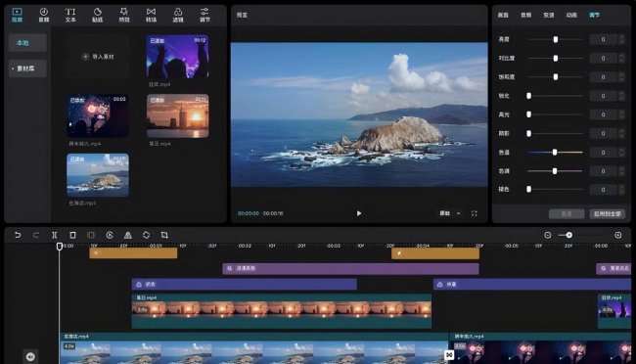Select the sunset city video thumbnail
Viewport: 636px width, 364px height.
[x=178, y=115]
